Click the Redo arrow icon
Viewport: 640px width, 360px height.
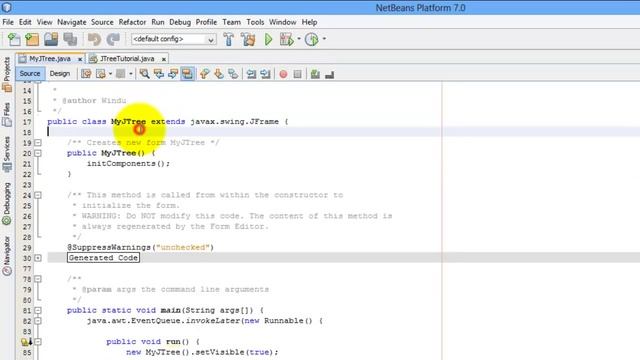pyautogui.click(x=113, y=39)
